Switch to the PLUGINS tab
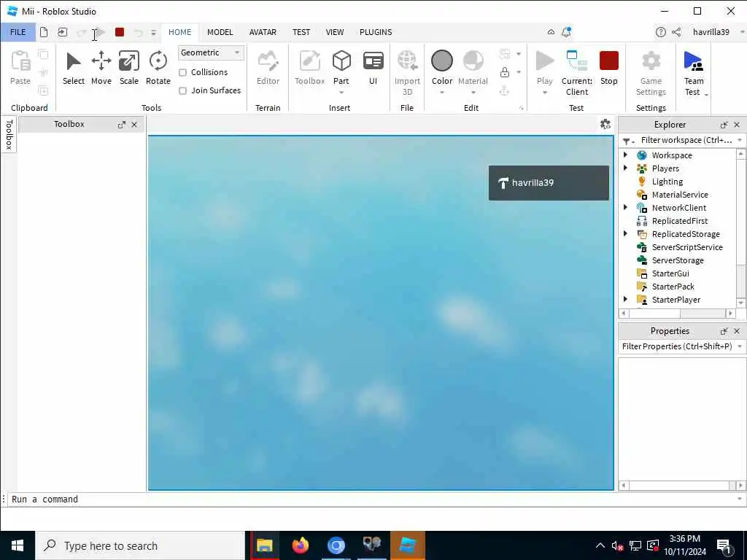Image resolution: width=747 pixels, height=560 pixels. point(376,32)
